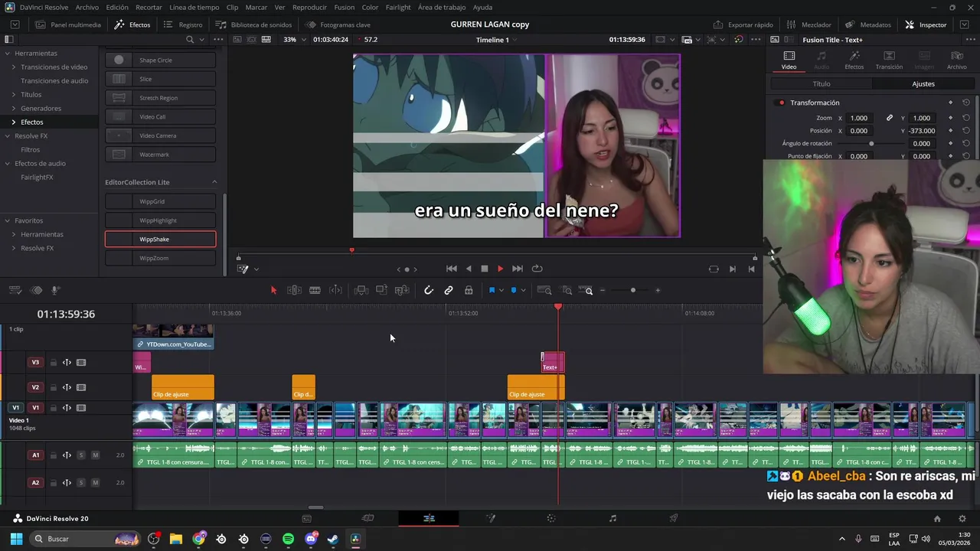The image size is (980, 551).
Task: Select the Título sub-tab
Action: pyautogui.click(x=821, y=84)
